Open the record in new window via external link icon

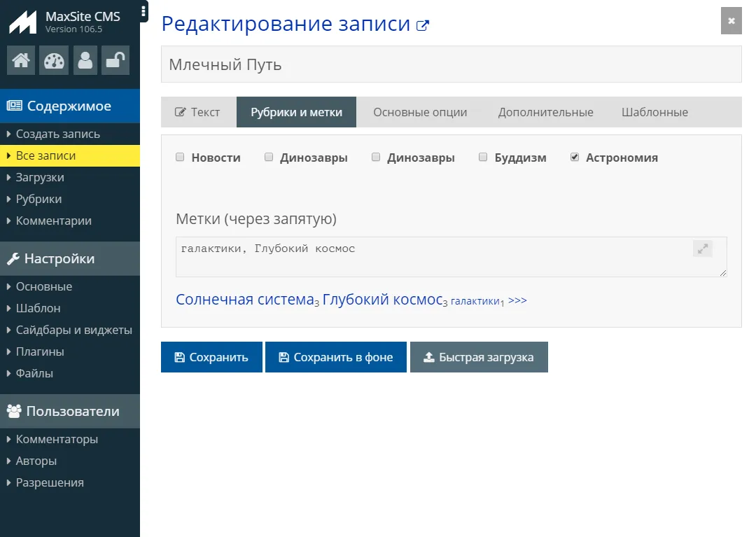point(421,24)
